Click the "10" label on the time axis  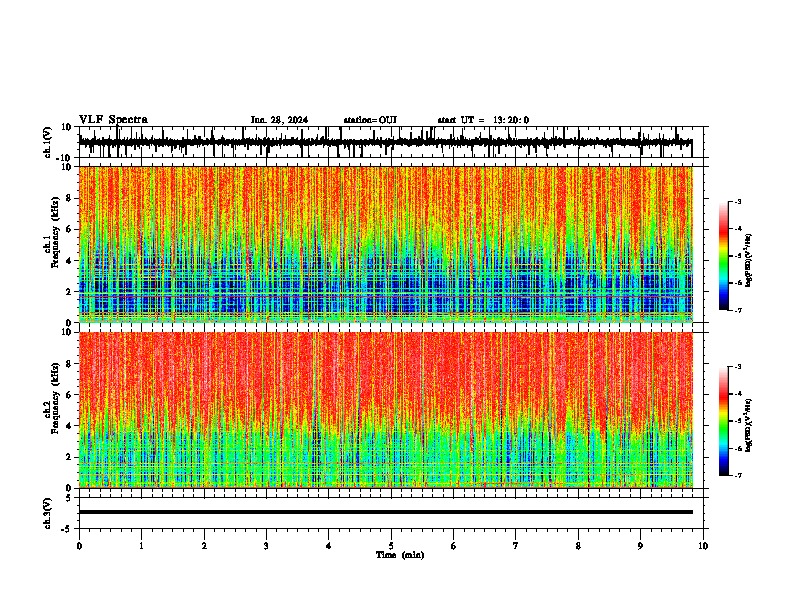click(x=703, y=546)
